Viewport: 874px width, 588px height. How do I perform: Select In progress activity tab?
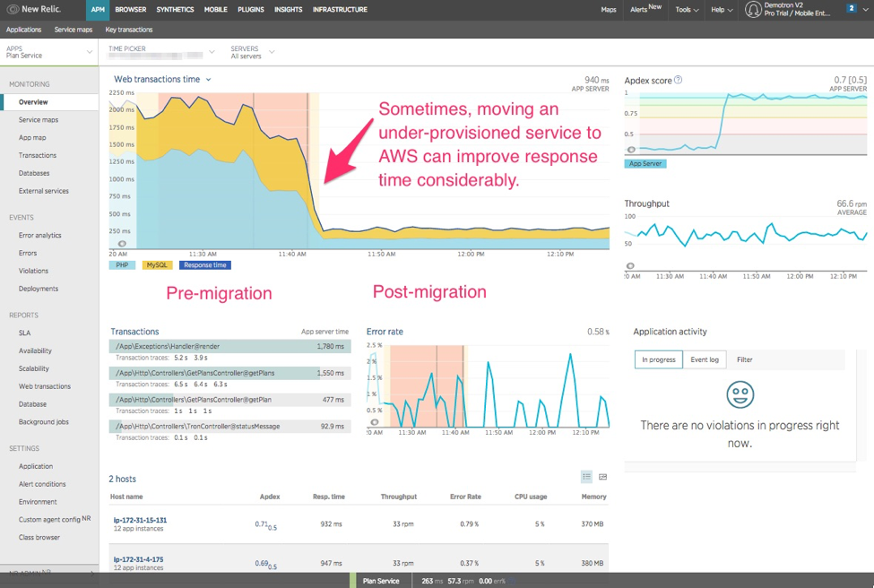pyautogui.click(x=658, y=359)
